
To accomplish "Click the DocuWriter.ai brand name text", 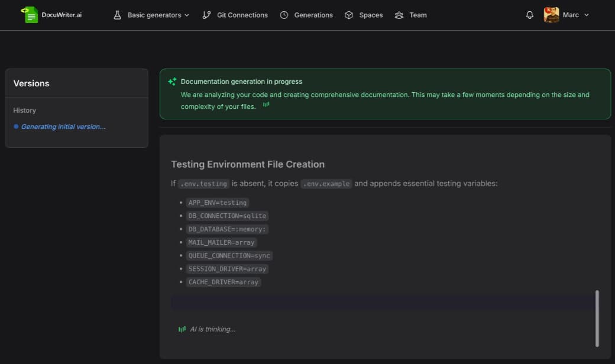I will coord(61,15).
